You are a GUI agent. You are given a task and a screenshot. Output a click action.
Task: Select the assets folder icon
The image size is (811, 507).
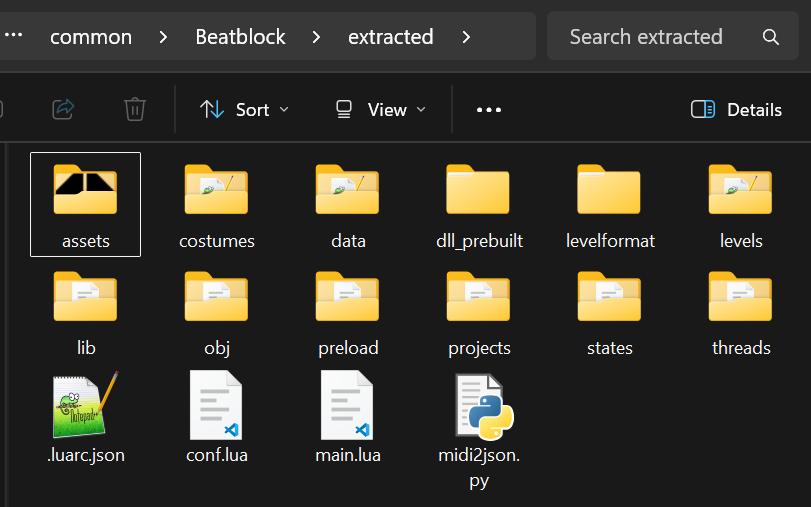tap(85, 189)
